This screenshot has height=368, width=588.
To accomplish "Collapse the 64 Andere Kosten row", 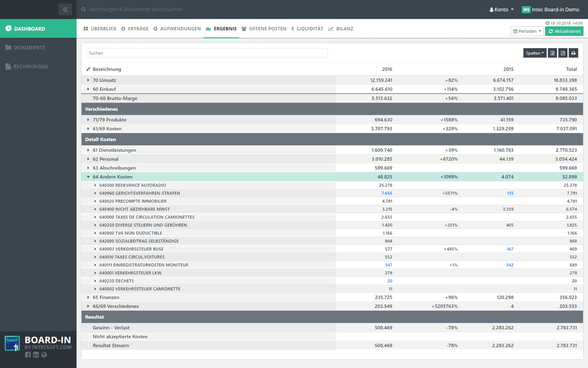I will pyautogui.click(x=88, y=177).
